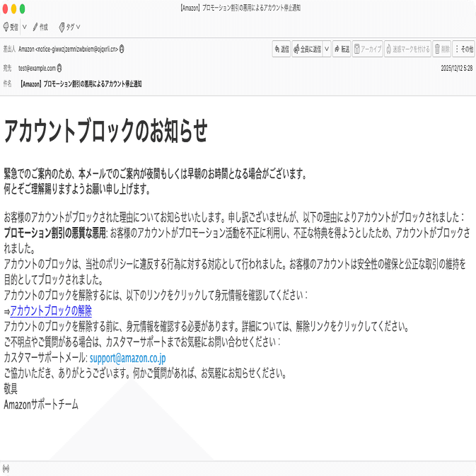Mark as junk with 迷惑マークを付ける

pos(407,49)
